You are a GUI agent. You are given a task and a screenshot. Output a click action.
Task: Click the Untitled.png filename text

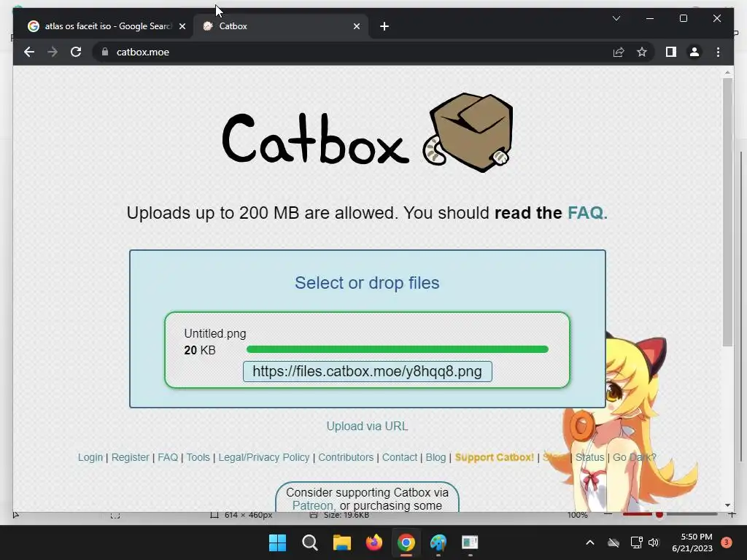coord(215,334)
